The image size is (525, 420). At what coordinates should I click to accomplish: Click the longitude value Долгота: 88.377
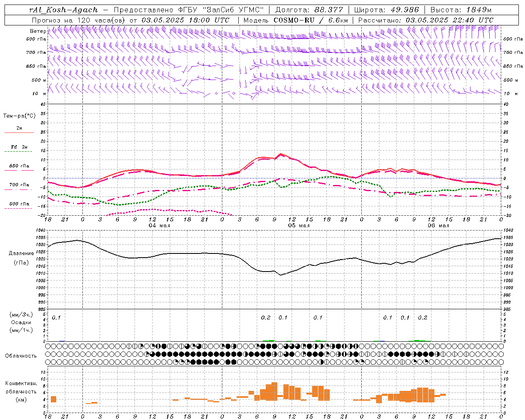(309, 10)
